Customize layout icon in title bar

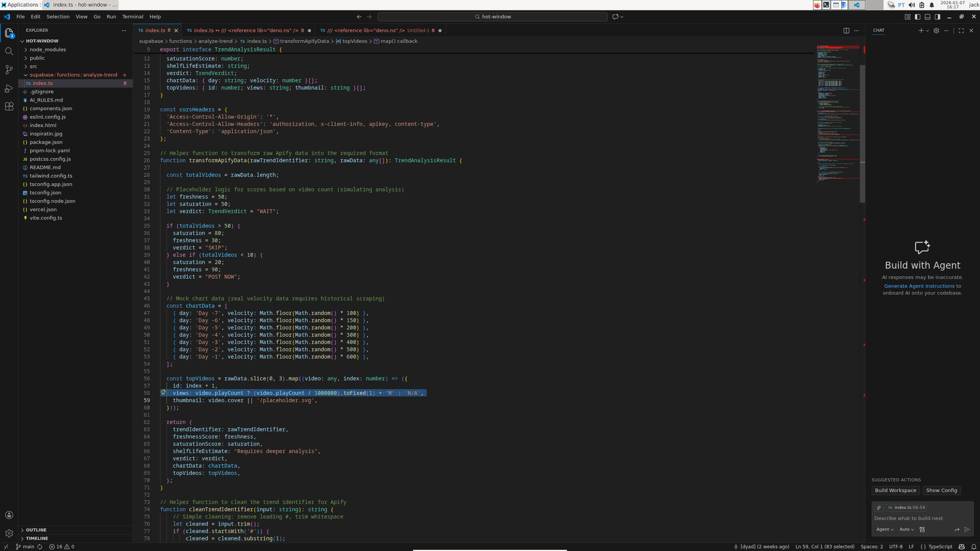(x=908, y=16)
